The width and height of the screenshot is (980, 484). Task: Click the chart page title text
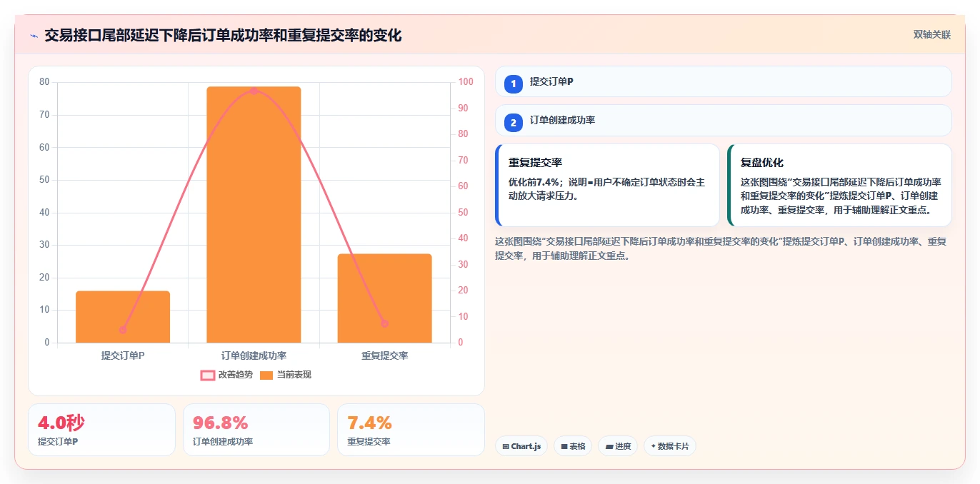[223, 35]
